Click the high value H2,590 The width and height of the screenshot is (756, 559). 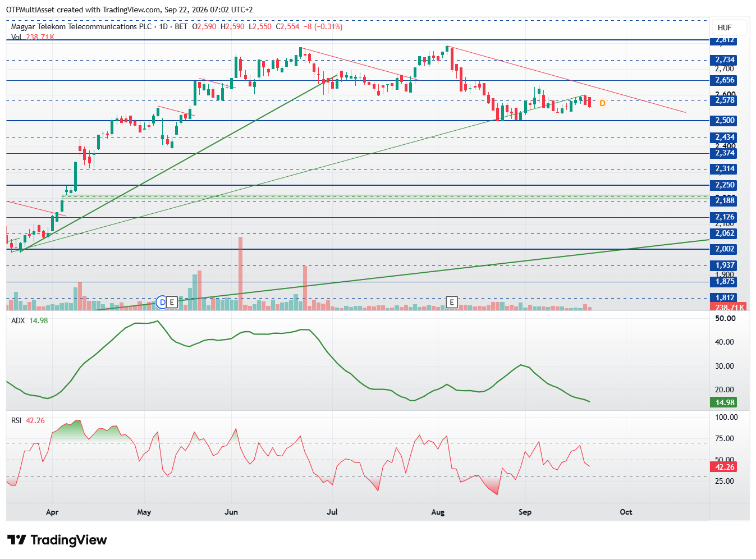[x=232, y=26]
